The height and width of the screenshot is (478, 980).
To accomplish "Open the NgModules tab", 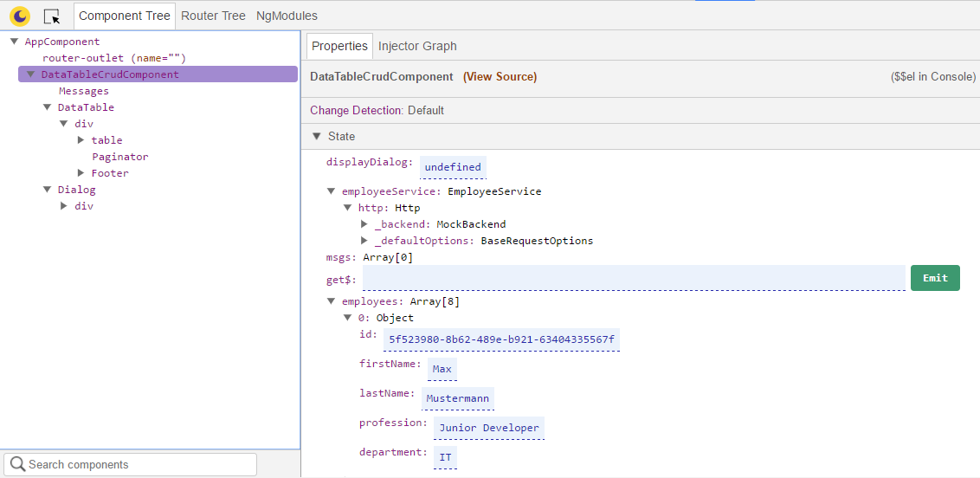I will 287,16.
